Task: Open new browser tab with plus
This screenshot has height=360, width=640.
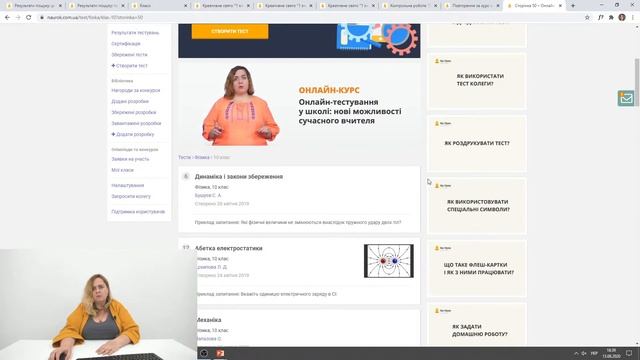Action: (573, 6)
